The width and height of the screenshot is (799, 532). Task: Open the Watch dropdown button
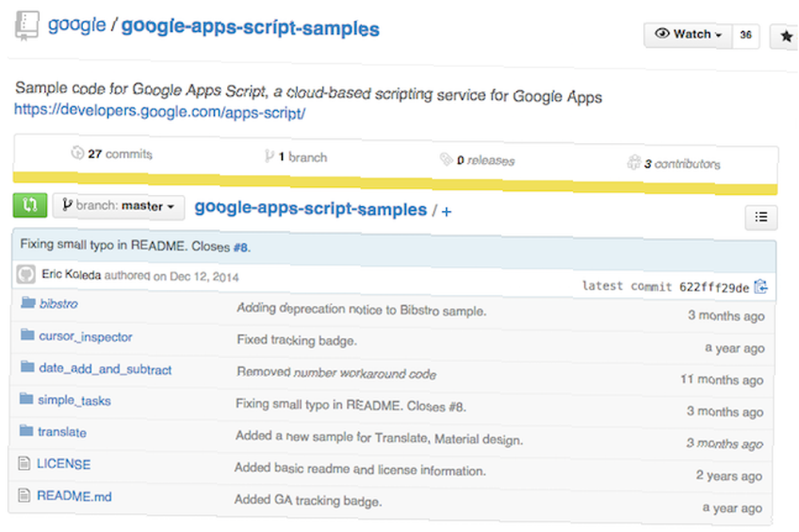pos(689,34)
